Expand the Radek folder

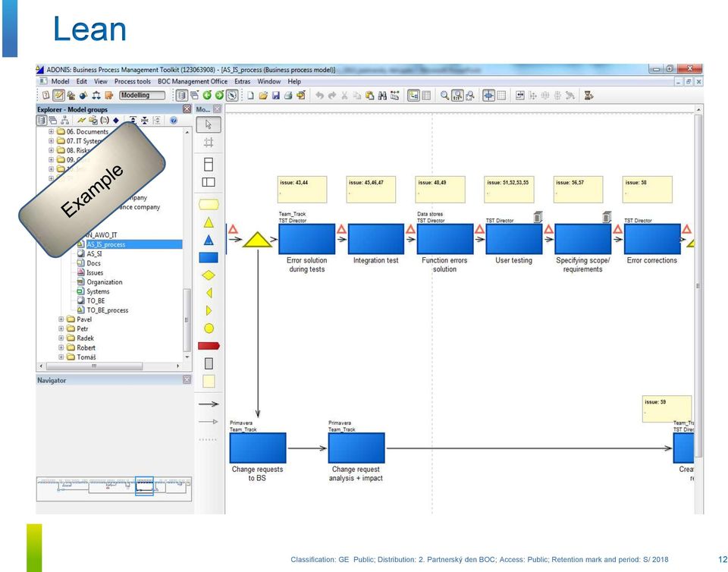(61, 338)
